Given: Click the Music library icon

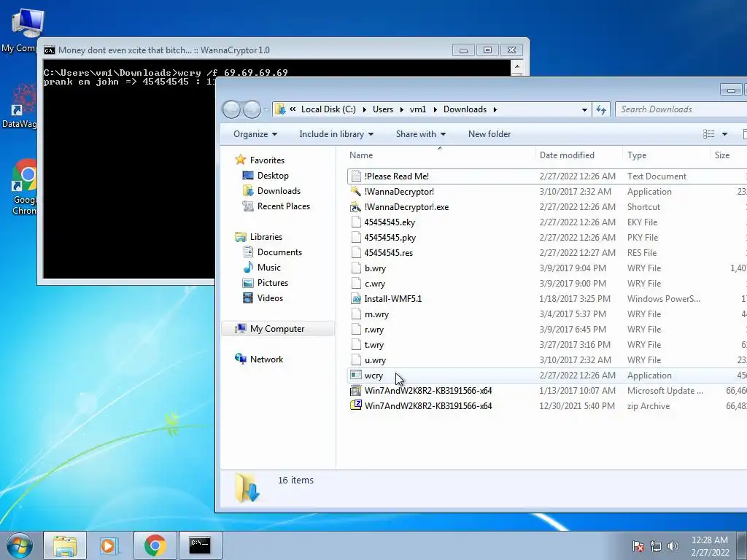Looking at the screenshot, I should [x=248, y=267].
